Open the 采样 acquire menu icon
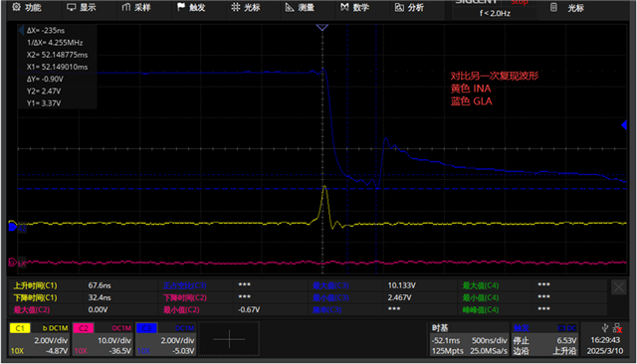637x364 pixels. pyautogui.click(x=126, y=7)
